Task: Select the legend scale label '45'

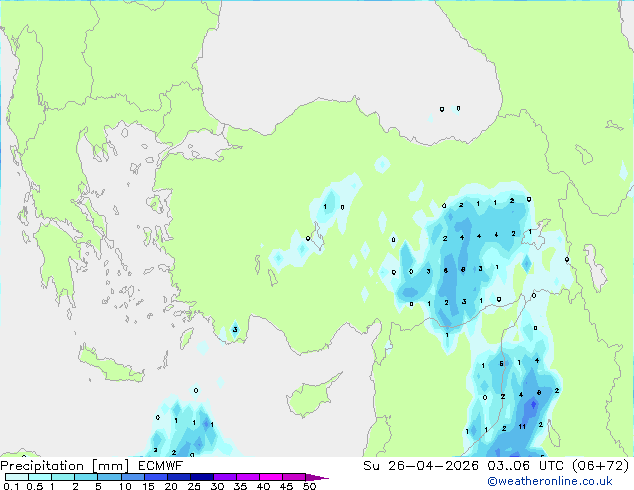Action: (x=286, y=486)
